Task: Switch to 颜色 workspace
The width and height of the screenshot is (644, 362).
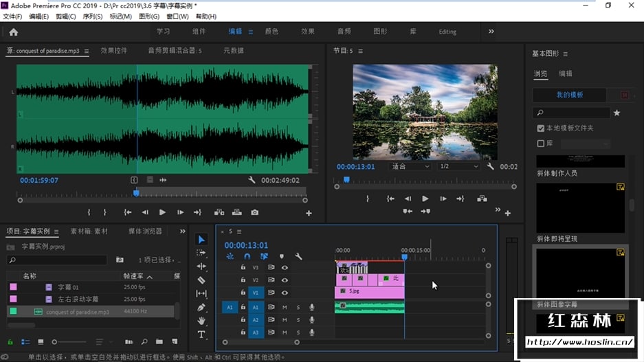Action: [x=271, y=31]
